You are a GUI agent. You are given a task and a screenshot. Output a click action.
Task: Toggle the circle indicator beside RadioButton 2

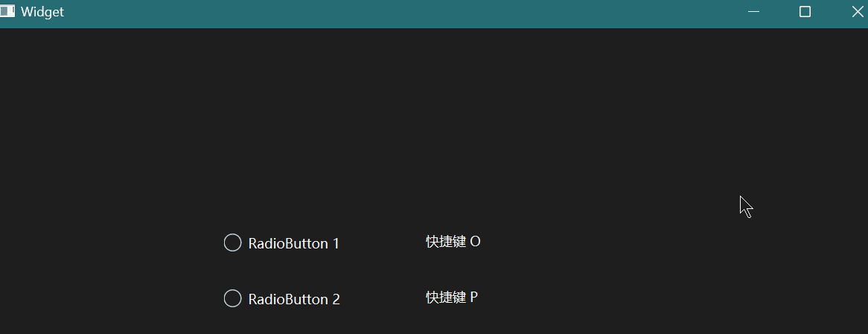(232, 298)
